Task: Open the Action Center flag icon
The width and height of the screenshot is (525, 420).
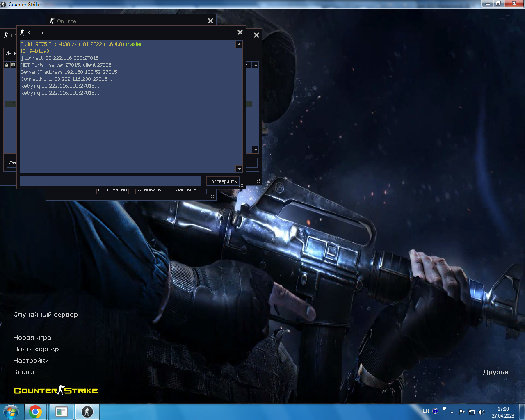Action: click(x=462, y=412)
